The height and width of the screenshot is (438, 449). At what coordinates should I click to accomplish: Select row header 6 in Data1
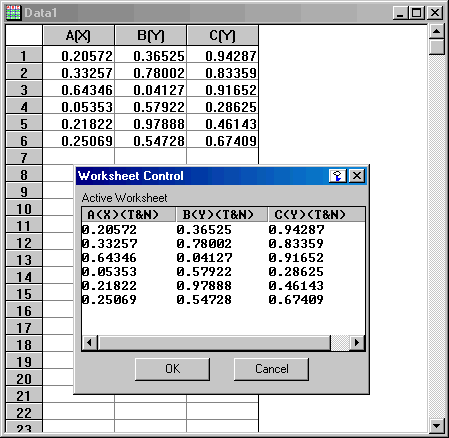point(24,140)
